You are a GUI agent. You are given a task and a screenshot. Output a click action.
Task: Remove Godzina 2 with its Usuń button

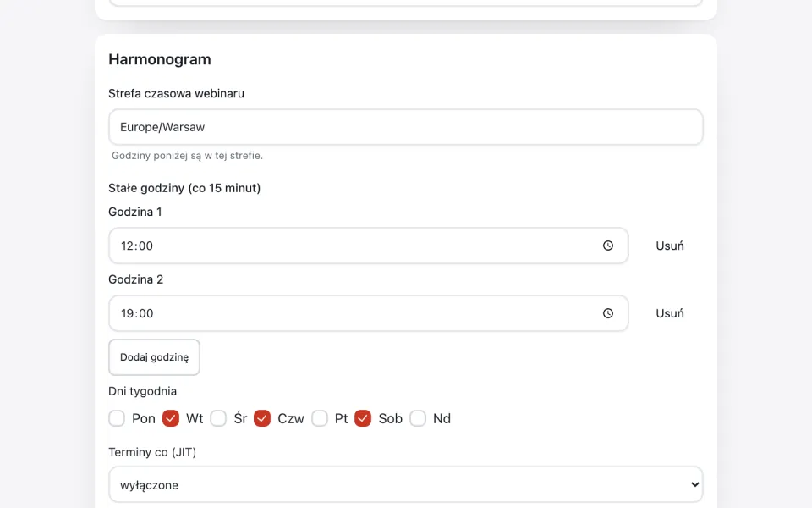670,313
